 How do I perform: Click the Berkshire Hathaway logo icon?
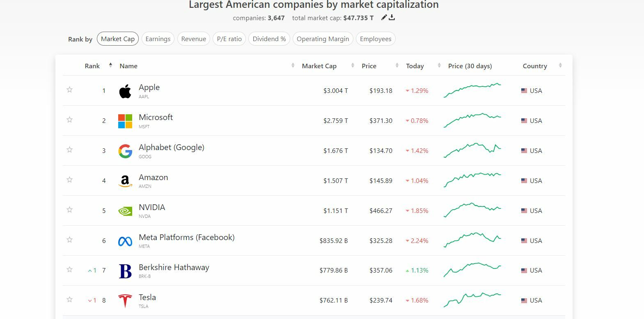pos(125,271)
